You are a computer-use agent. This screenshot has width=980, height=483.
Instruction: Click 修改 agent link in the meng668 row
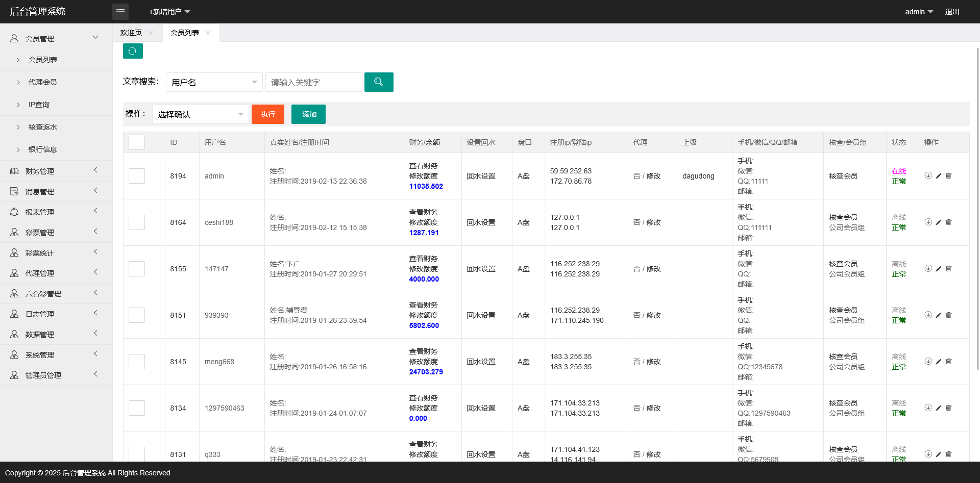(x=653, y=362)
